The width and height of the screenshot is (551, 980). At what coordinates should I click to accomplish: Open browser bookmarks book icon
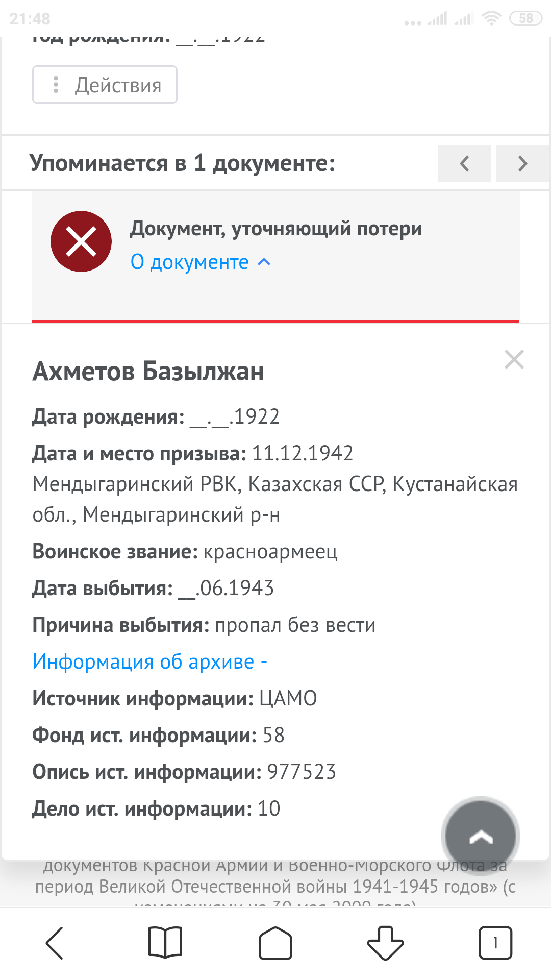(x=165, y=943)
